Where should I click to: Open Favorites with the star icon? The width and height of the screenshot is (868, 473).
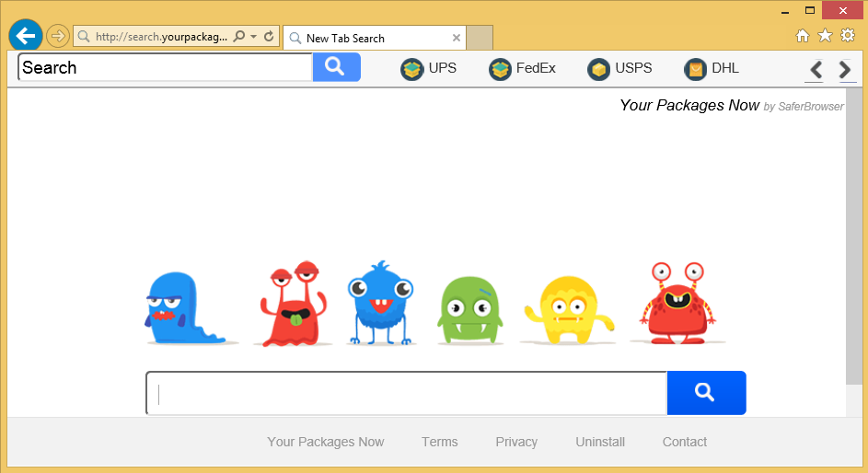coord(825,36)
